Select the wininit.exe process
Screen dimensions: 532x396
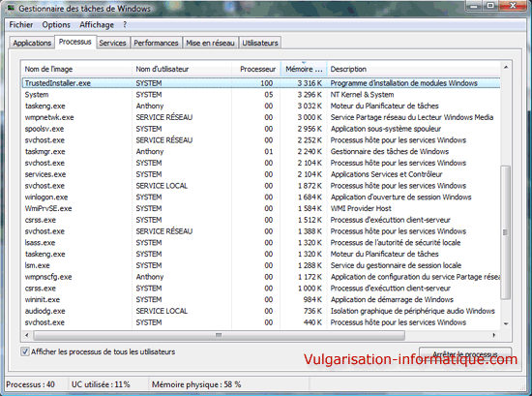43,300
